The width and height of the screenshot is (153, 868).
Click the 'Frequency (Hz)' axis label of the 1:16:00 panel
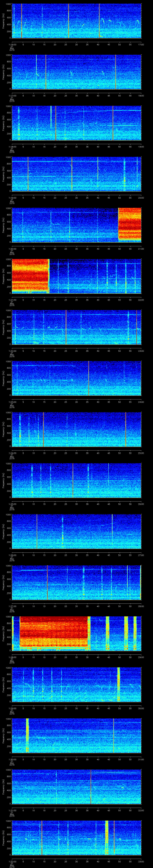pos(3,21)
